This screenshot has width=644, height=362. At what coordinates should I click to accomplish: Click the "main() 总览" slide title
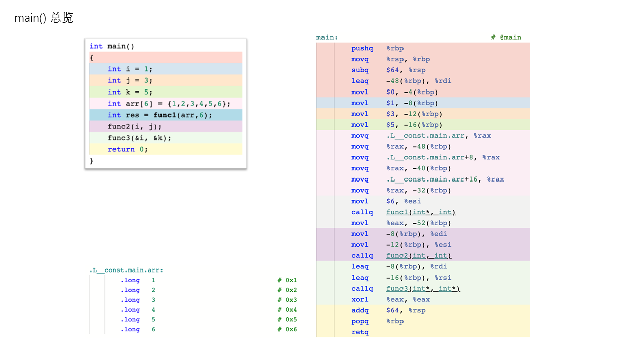tap(44, 18)
